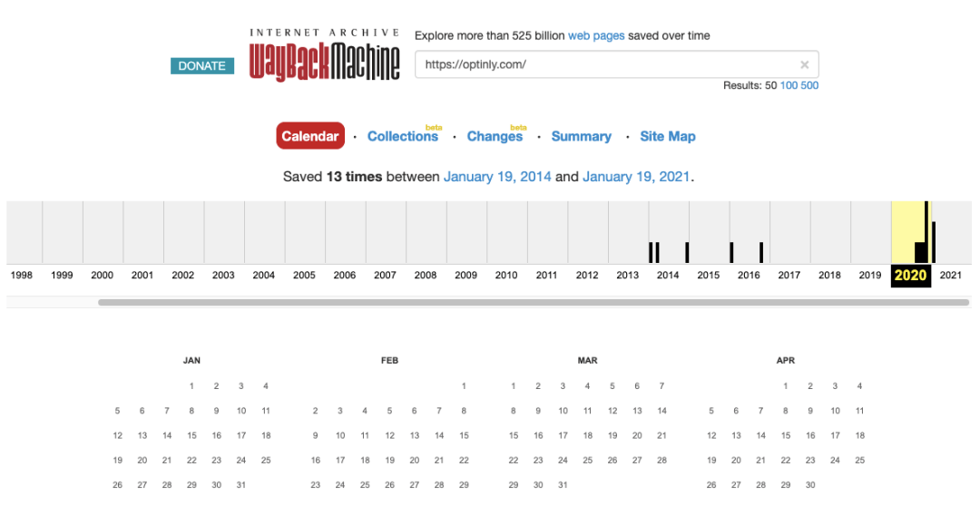This screenshot has height=525, width=980.
Task: Clear the URL search field
Action: pyautogui.click(x=804, y=64)
